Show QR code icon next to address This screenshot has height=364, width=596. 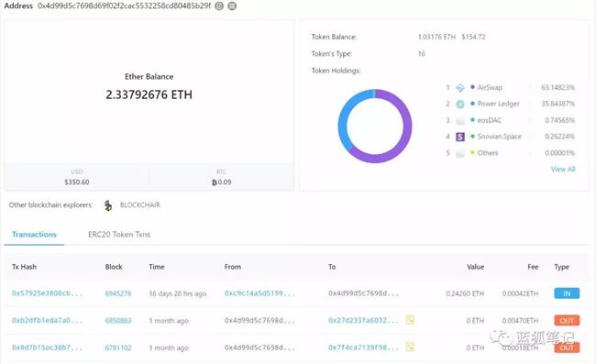(232, 6)
